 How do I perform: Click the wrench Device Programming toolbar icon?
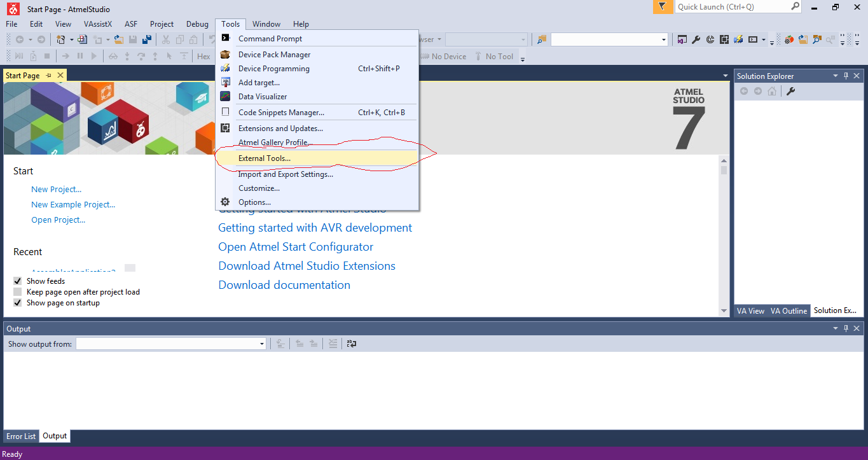tap(696, 39)
